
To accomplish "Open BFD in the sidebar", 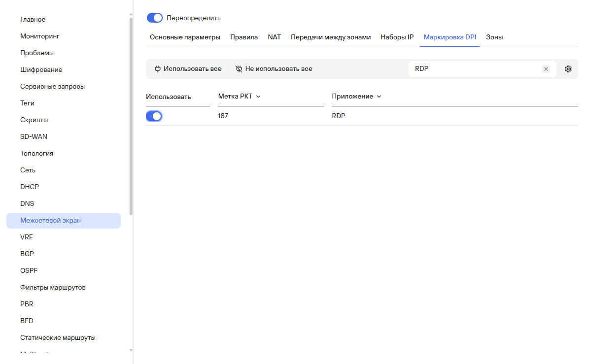I will (x=27, y=321).
